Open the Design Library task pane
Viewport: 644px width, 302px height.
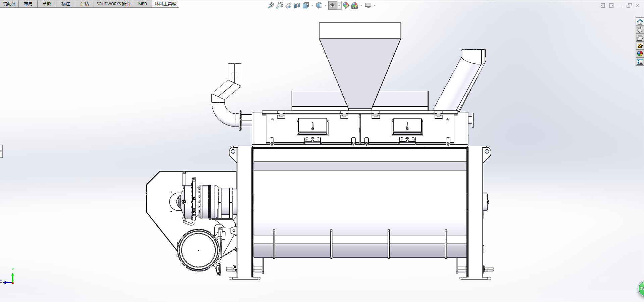tap(640, 30)
